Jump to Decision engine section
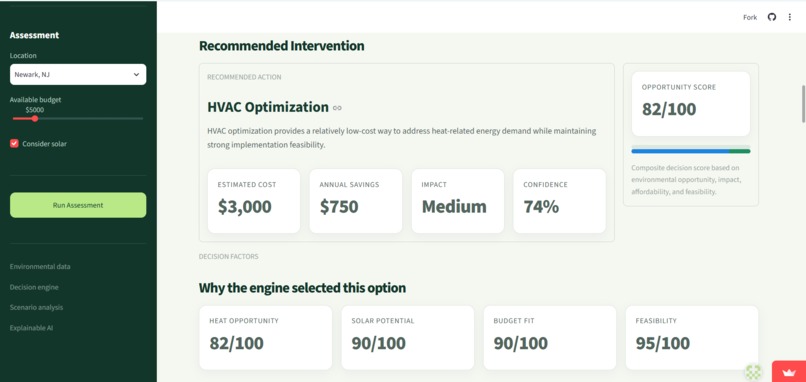Image resolution: width=806 pixels, height=382 pixels. [x=34, y=287]
